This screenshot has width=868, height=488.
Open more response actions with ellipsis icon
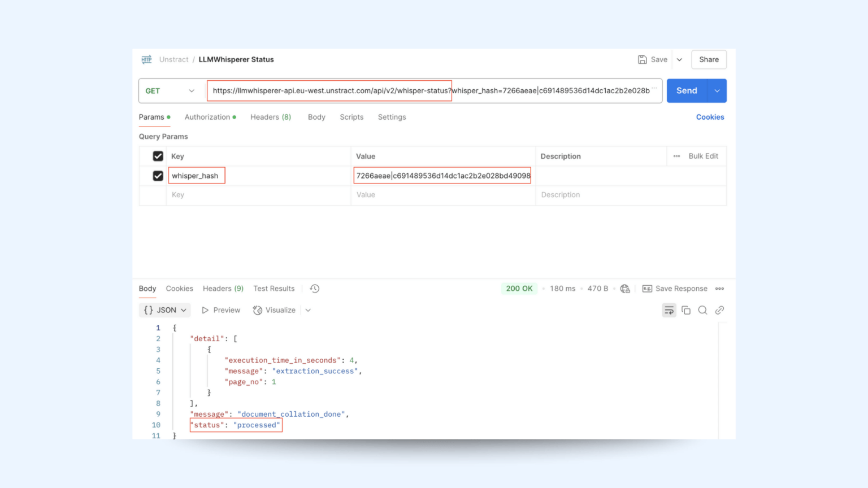pyautogui.click(x=719, y=288)
